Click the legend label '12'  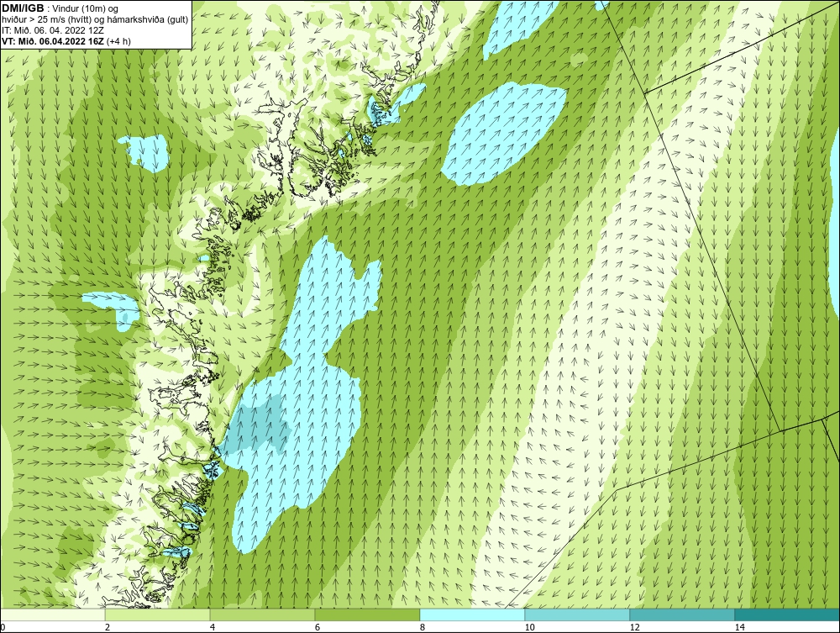(634, 627)
